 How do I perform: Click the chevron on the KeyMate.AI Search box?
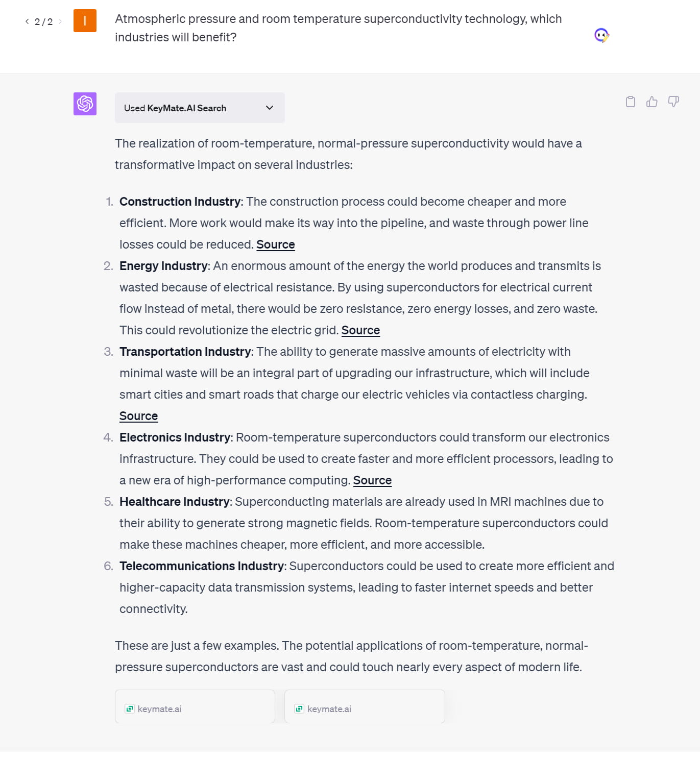[x=270, y=108]
